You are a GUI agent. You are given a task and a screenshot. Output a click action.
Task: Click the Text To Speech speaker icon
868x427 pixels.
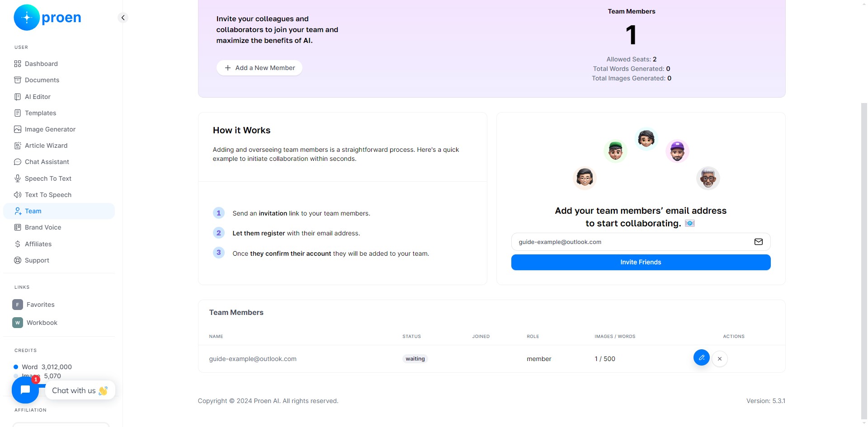[18, 195]
